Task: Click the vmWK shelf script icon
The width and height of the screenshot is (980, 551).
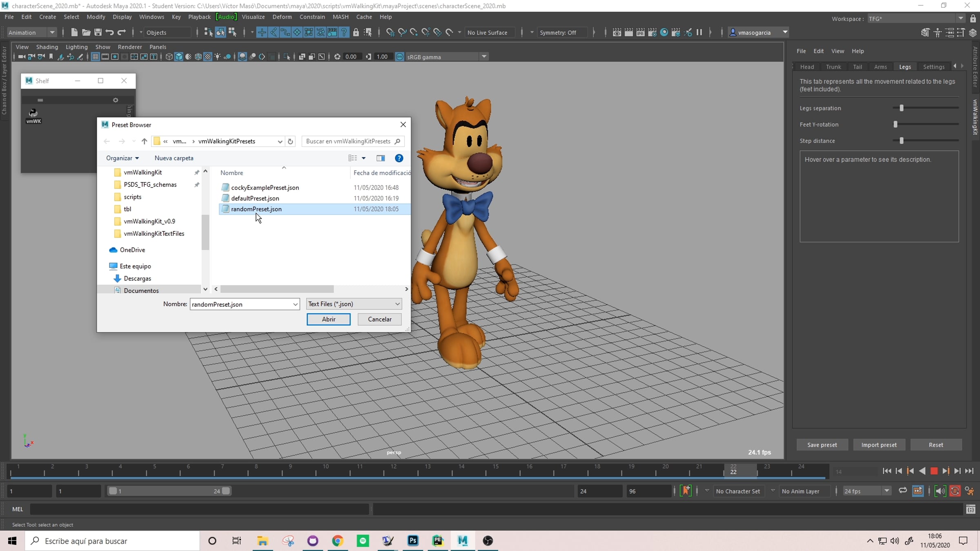Action: pos(33,116)
